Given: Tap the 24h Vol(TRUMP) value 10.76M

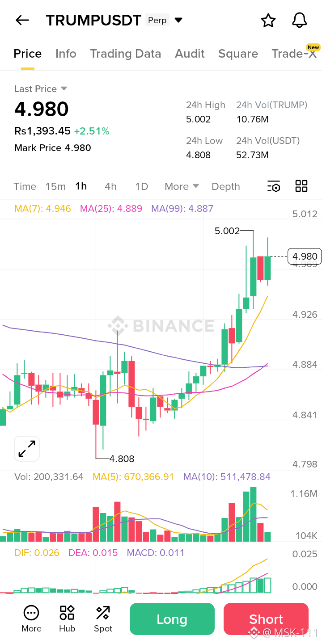Looking at the screenshot, I should pyautogui.click(x=252, y=119).
